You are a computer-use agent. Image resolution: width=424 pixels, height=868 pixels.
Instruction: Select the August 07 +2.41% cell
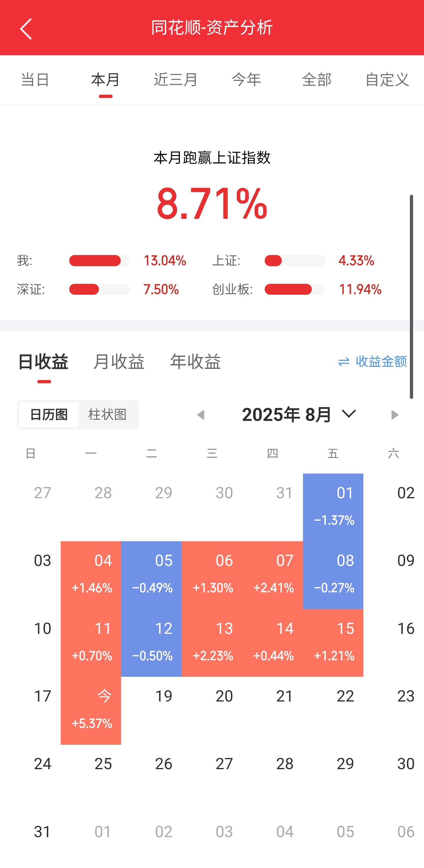coord(273,575)
